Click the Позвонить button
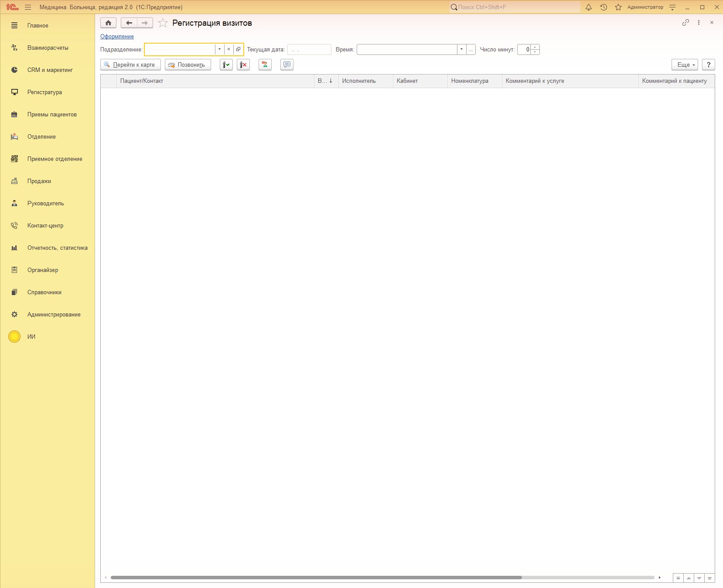This screenshot has width=723, height=588. [x=188, y=65]
